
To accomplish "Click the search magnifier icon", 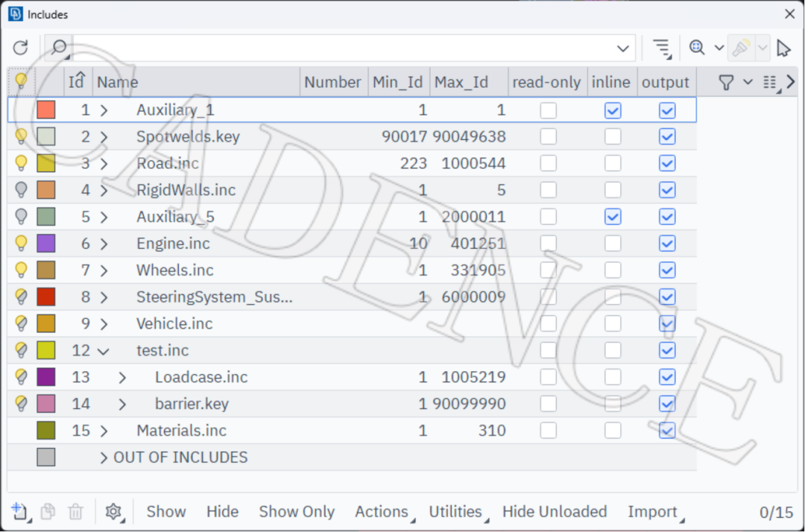I will pyautogui.click(x=60, y=48).
